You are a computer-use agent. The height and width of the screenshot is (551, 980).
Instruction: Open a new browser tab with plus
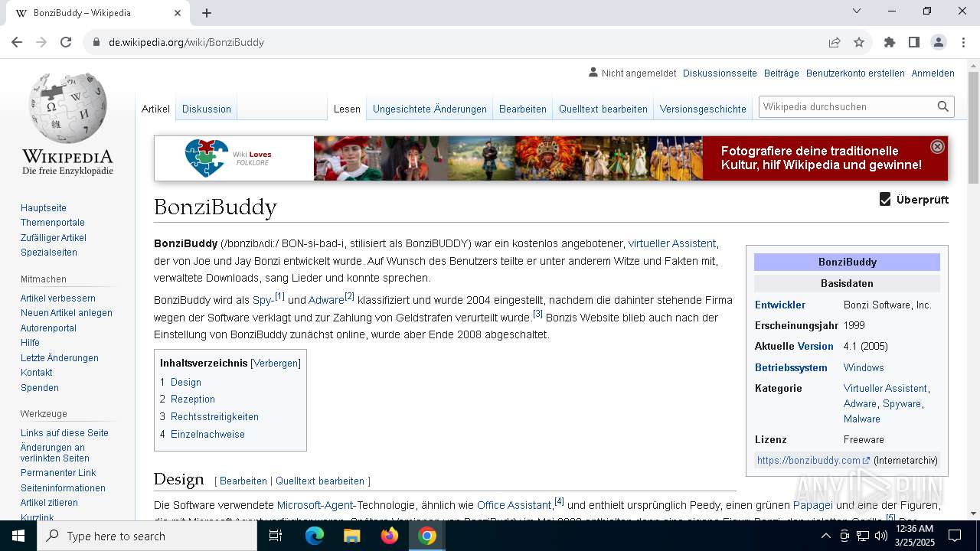pyautogui.click(x=207, y=13)
